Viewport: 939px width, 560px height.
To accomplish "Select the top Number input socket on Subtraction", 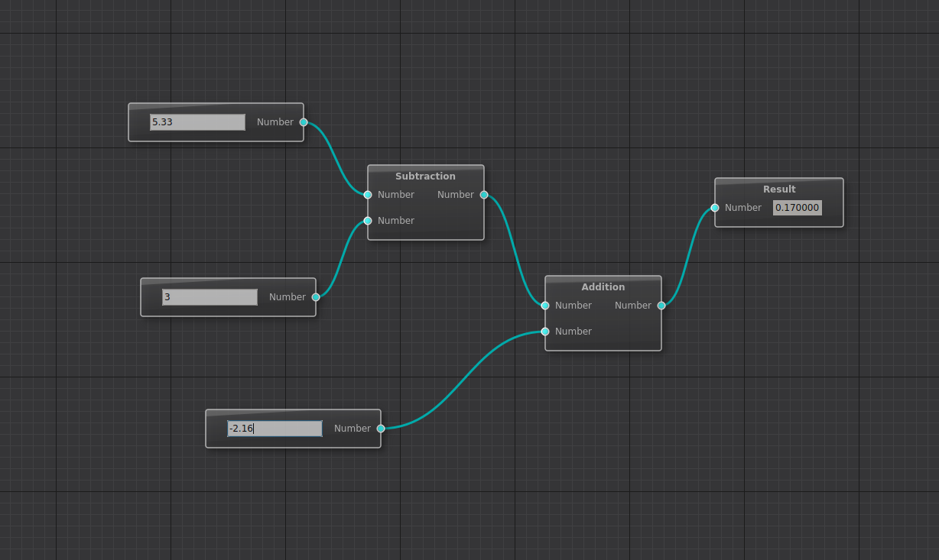I will tap(368, 195).
